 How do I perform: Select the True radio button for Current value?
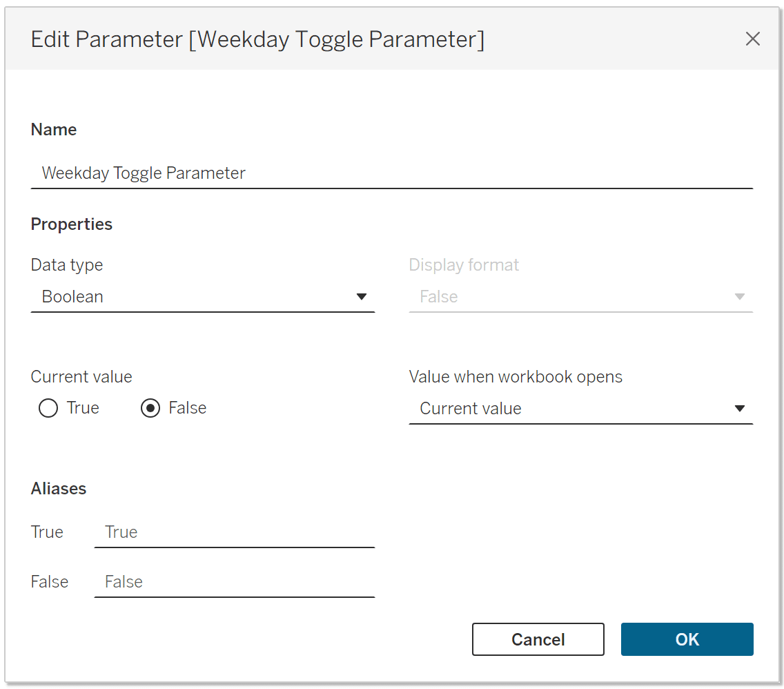(x=48, y=408)
